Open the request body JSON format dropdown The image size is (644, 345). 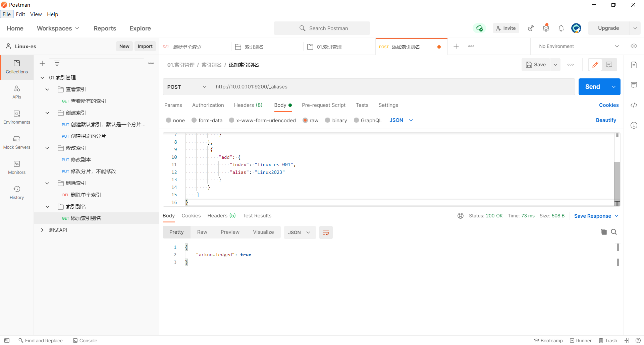401,120
